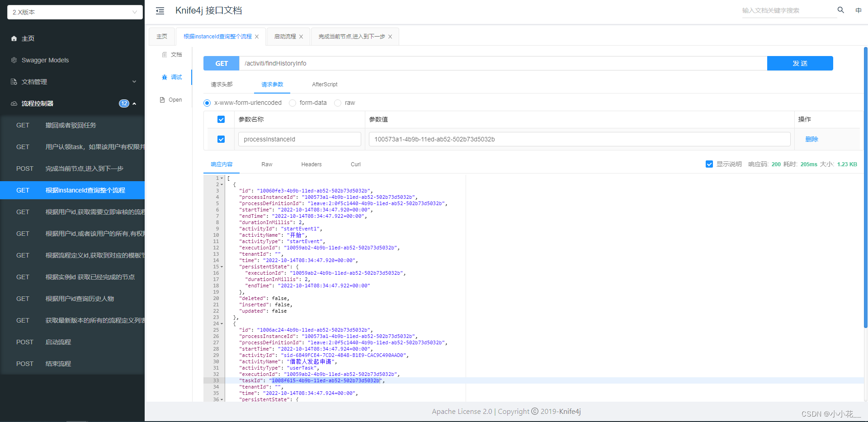This screenshot has height=422, width=868.
Task: Show the Raw response tab
Action: click(x=267, y=164)
